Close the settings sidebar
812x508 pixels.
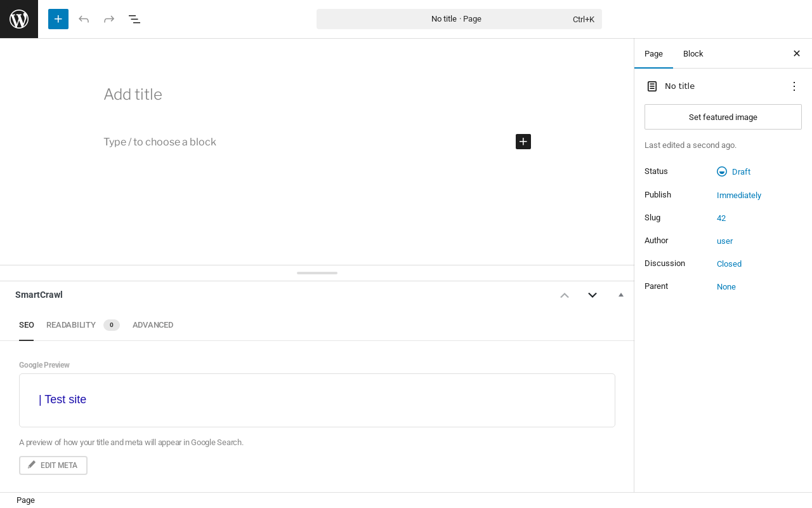pos(797,54)
